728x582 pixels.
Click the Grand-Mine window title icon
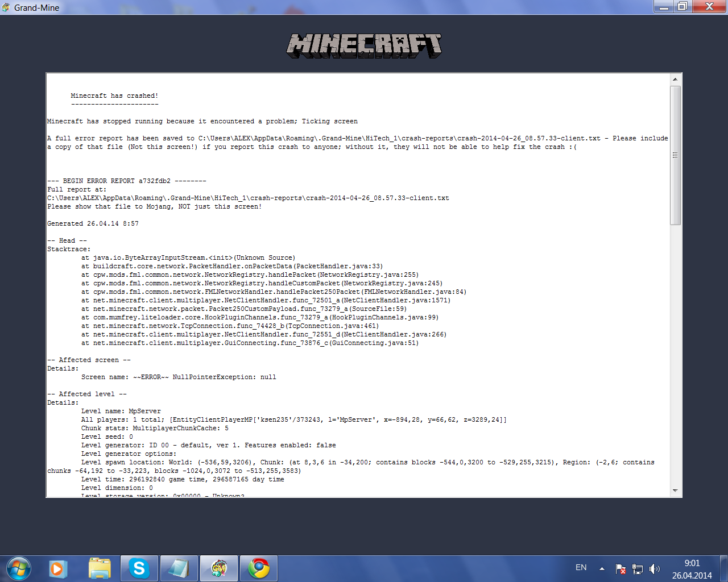(x=6, y=7)
